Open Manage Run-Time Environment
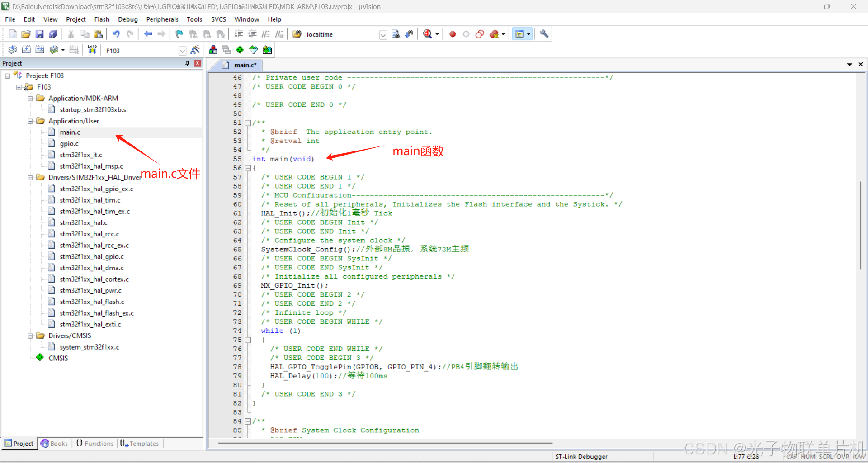The width and height of the screenshot is (868, 463). 240,50
